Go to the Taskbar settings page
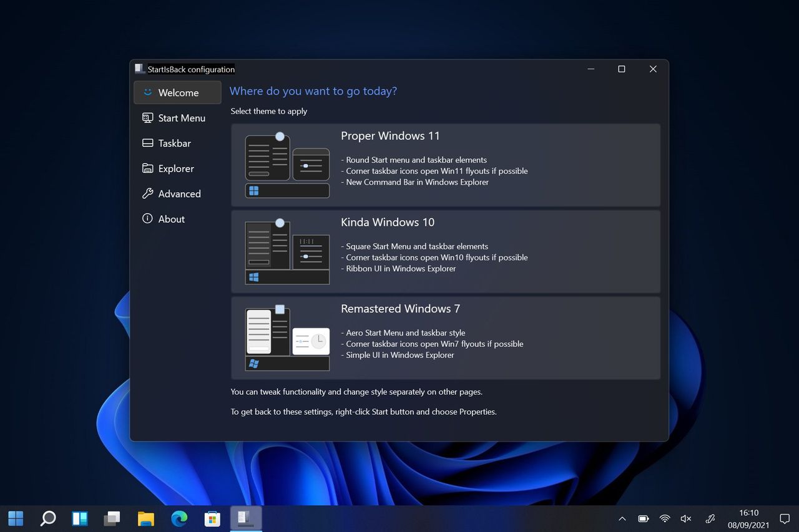 click(x=177, y=143)
